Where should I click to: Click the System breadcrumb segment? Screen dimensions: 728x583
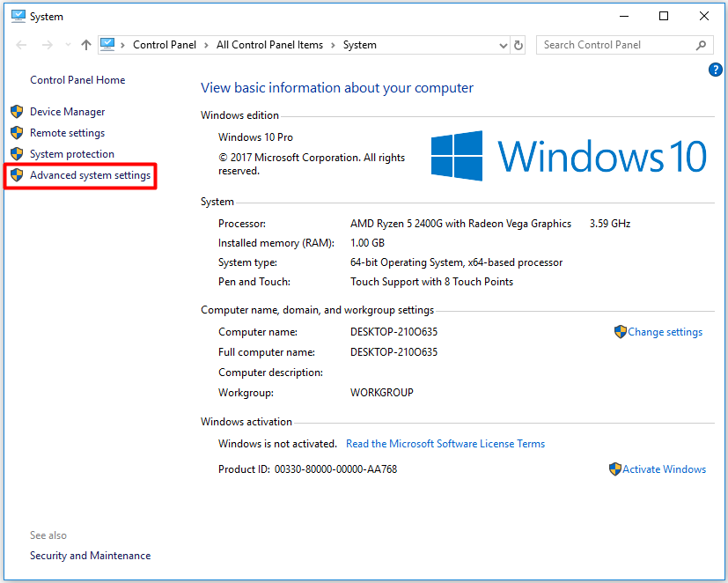360,45
